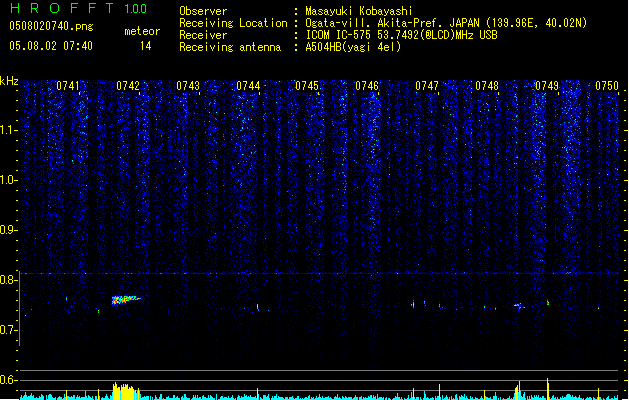This screenshot has width=629, height=400.
Task: Click the 0749 time marker
Action: coord(547,86)
